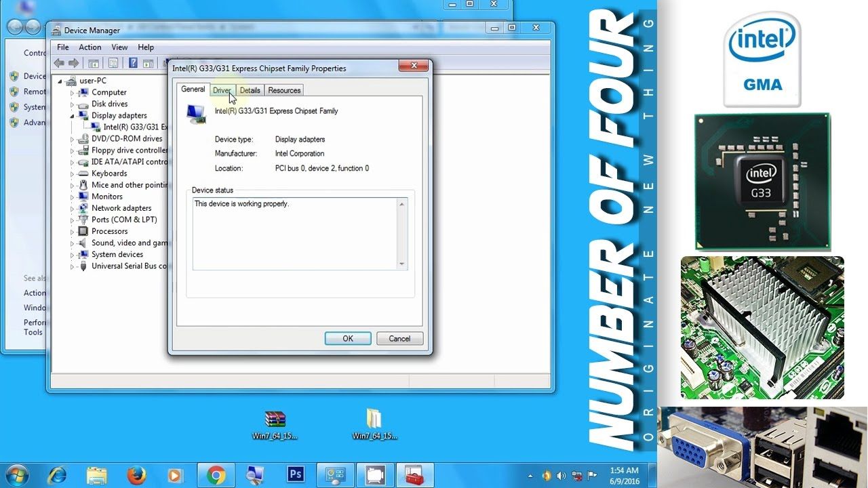
Task: Click the volume speaker icon in system tray
Action: coord(562,475)
